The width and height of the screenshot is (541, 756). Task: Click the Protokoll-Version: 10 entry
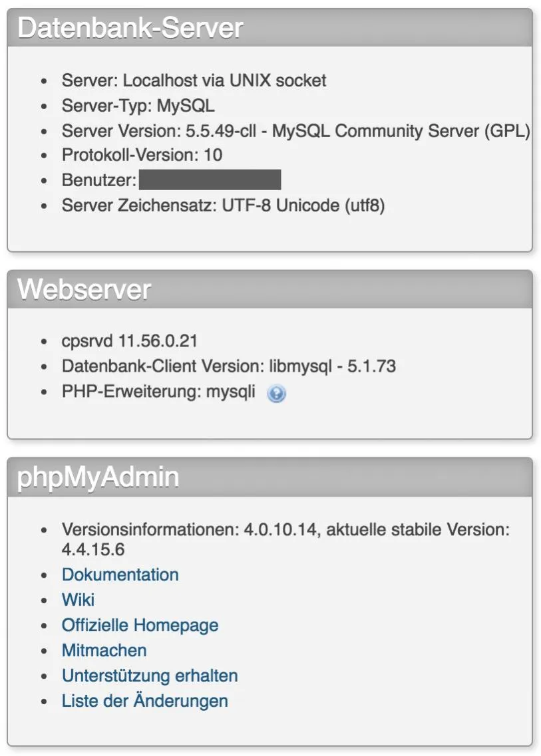142,155
